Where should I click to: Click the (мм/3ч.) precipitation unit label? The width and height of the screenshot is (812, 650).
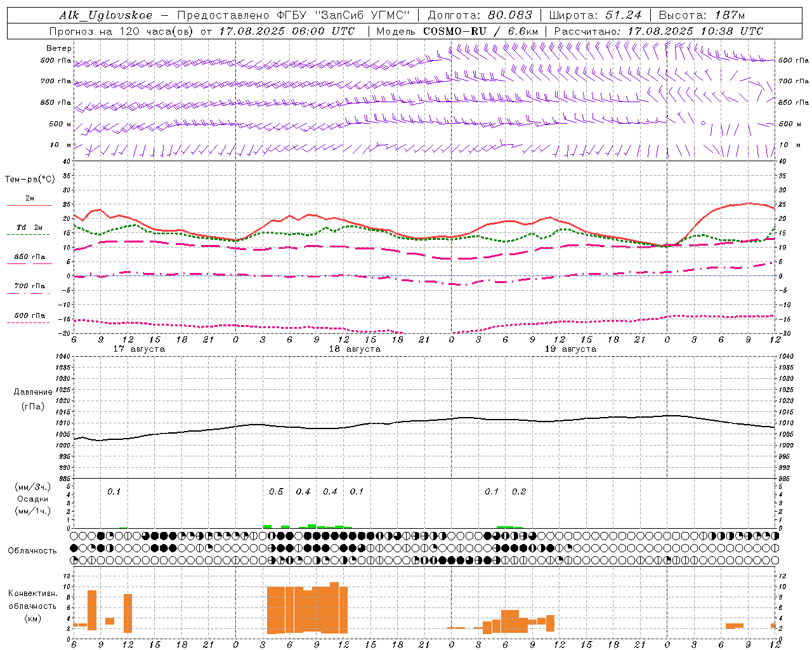point(33,487)
